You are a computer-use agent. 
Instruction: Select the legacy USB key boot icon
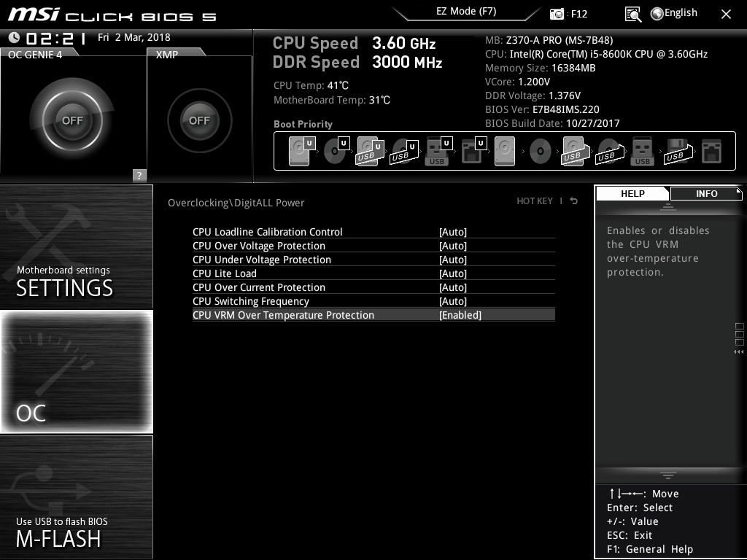[x=642, y=151]
